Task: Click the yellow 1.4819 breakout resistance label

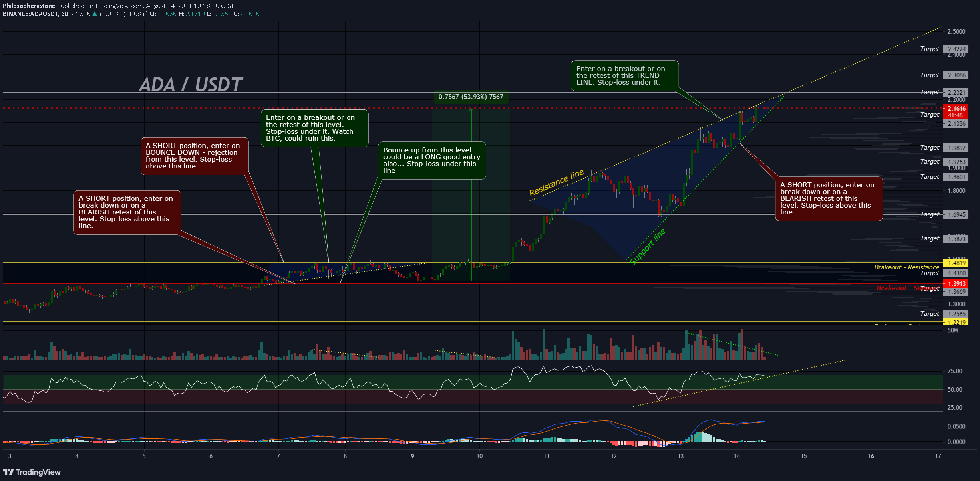Action: click(x=956, y=263)
